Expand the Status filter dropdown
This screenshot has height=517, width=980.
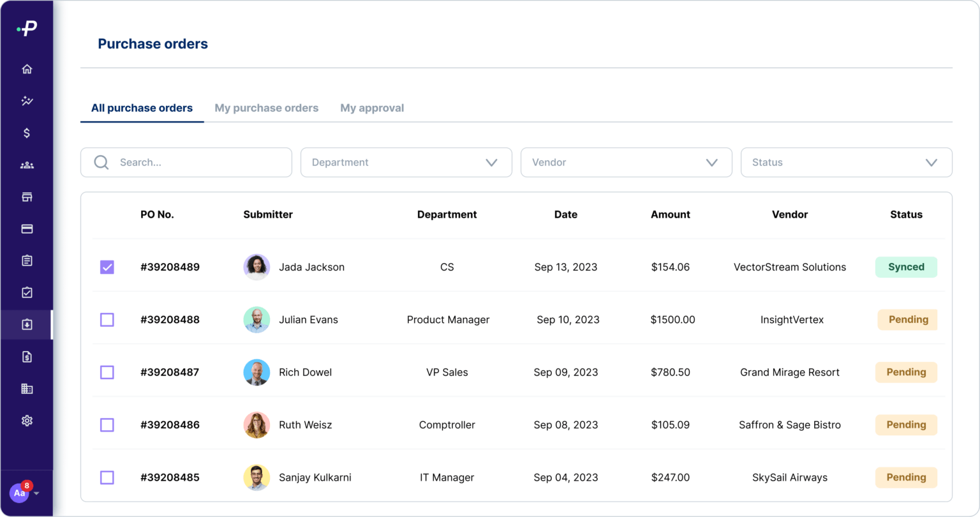point(846,163)
